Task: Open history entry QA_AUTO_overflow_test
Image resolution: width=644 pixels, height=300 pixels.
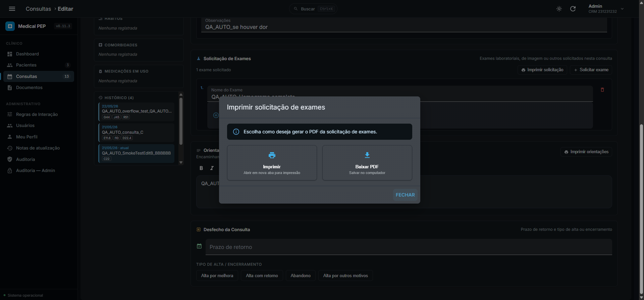Action: 137,112
